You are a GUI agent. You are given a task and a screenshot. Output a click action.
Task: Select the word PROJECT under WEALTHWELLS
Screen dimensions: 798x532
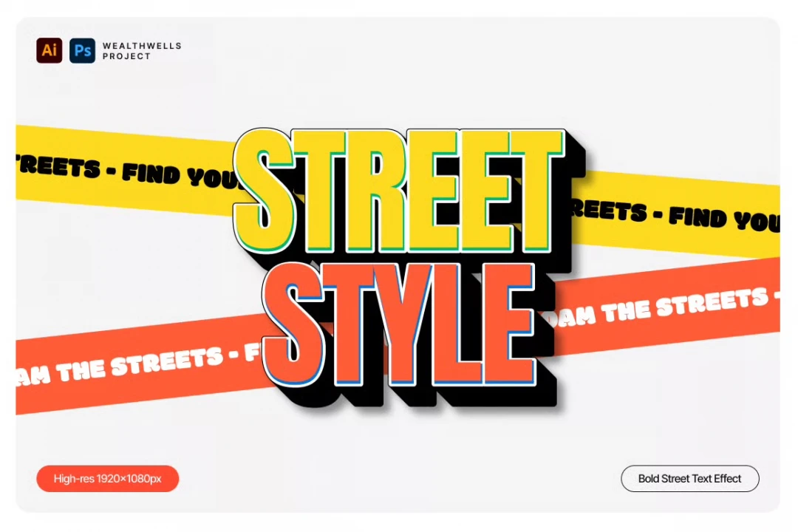click(x=127, y=56)
